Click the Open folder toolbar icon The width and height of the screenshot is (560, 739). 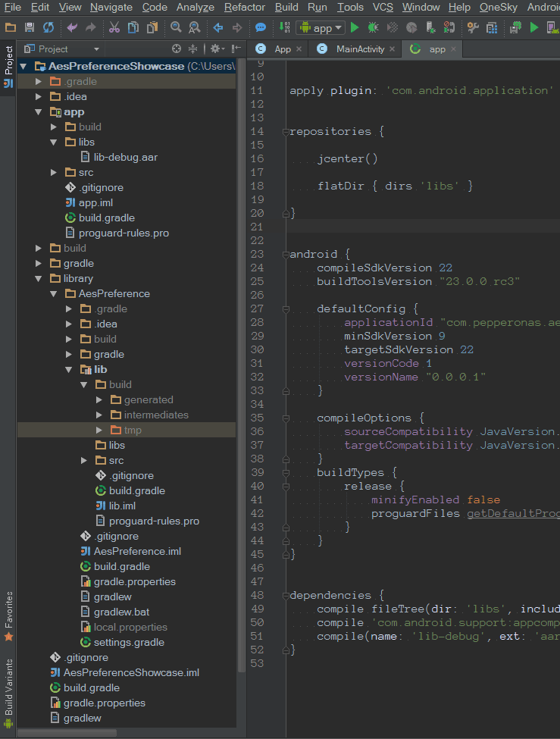point(11,27)
